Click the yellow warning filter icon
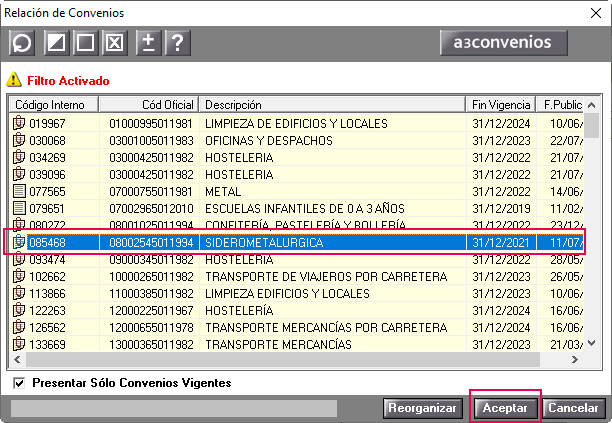Viewport: 612px width, 423px height. (x=14, y=80)
